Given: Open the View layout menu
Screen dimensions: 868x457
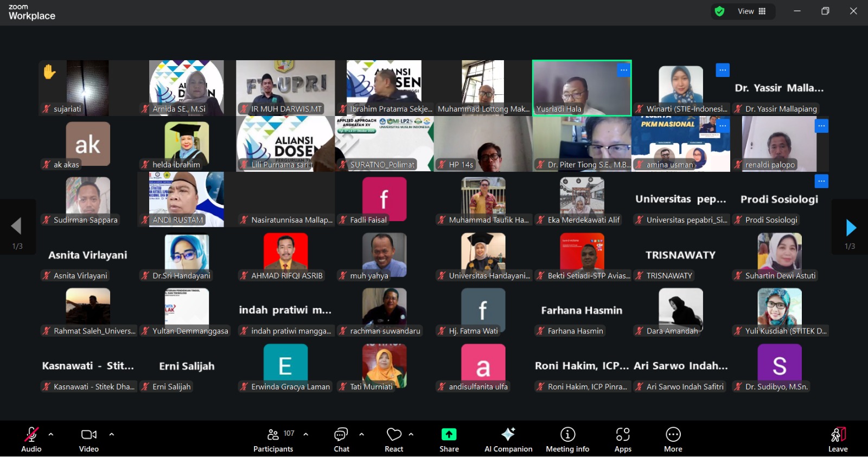Looking at the screenshot, I should 751,11.
